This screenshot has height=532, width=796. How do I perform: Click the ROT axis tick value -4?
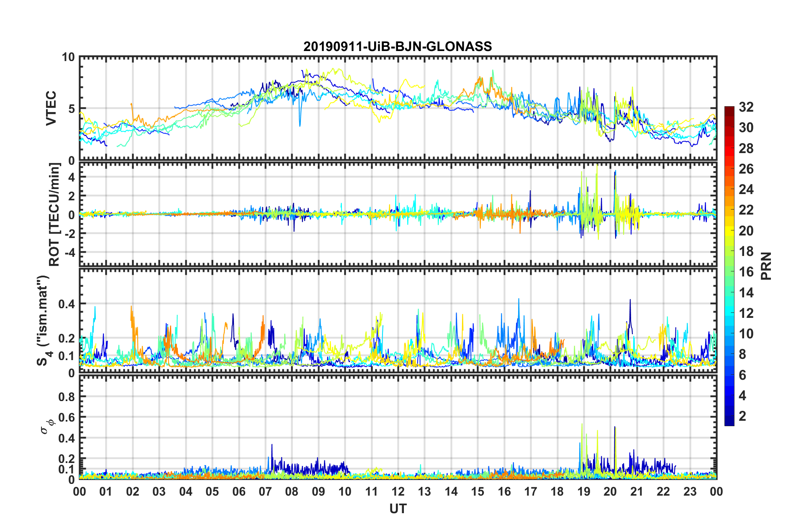[69, 253]
